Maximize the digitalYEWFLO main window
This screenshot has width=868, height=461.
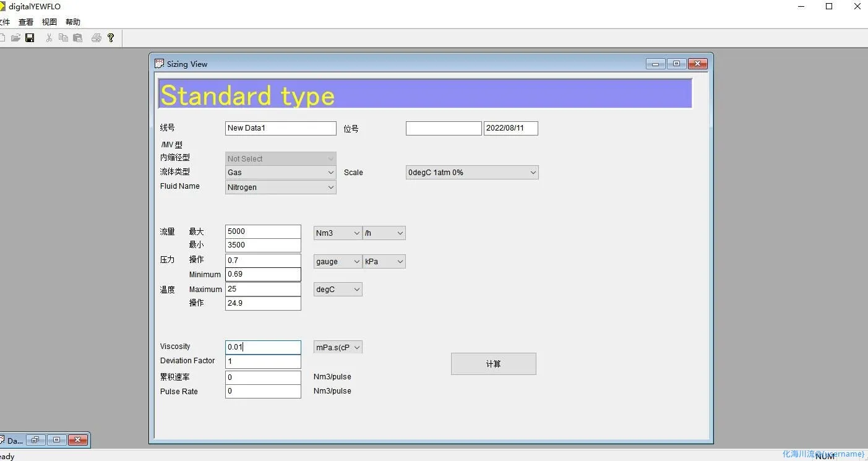coord(829,7)
